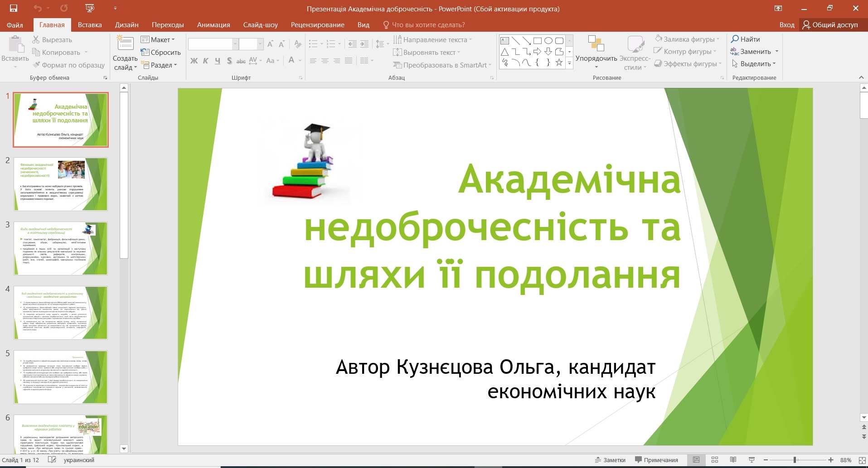Click the zoom slider handle

tap(795, 460)
